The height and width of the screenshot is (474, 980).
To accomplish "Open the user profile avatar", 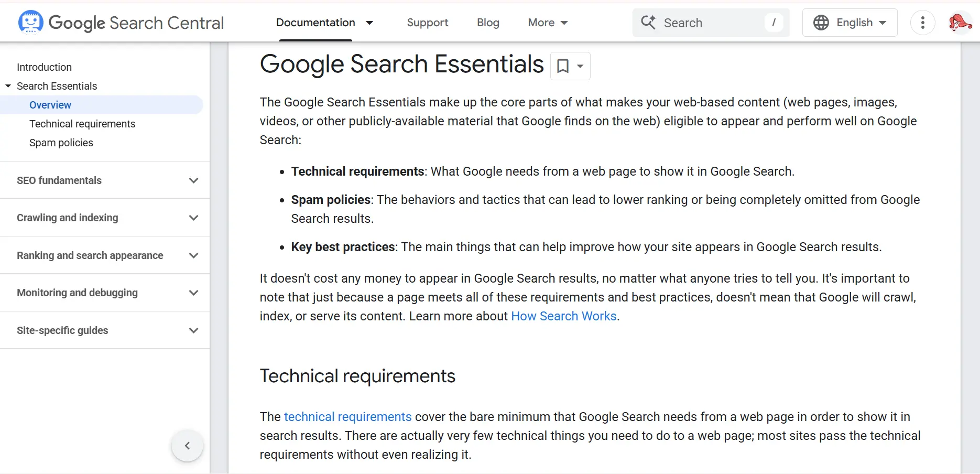I will (960, 23).
